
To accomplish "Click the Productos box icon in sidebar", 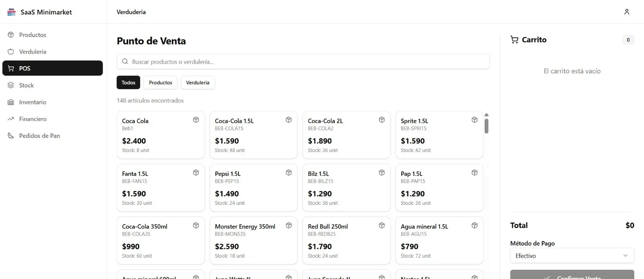I will click(11, 35).
